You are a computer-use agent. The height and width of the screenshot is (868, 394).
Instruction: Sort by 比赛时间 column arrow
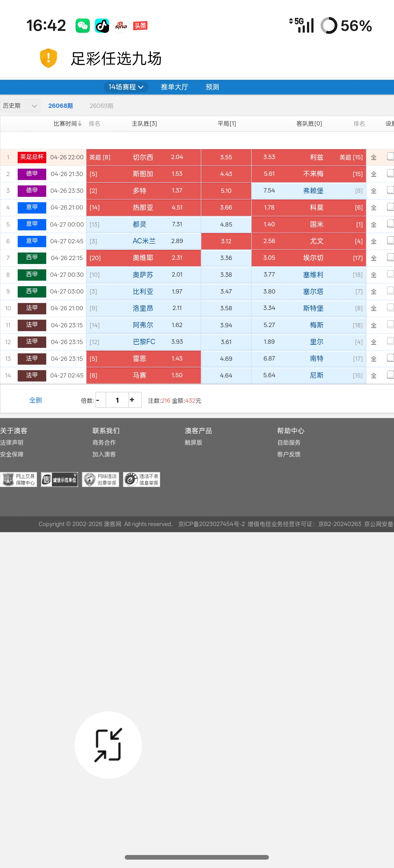(x=80, y=124)
